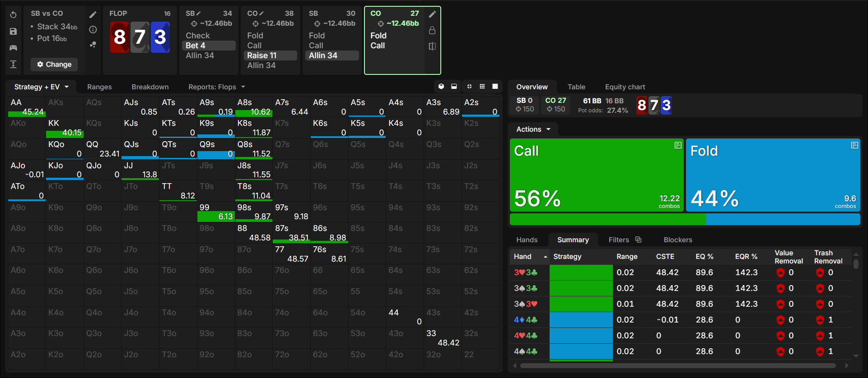Expand the Reports: Flops dropdown

click(x=217, y=87)
